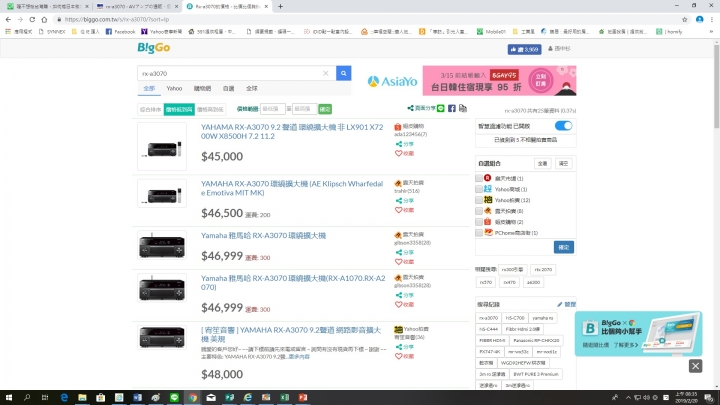Check the 蝦皮購物 (2) checkbox

479,222
